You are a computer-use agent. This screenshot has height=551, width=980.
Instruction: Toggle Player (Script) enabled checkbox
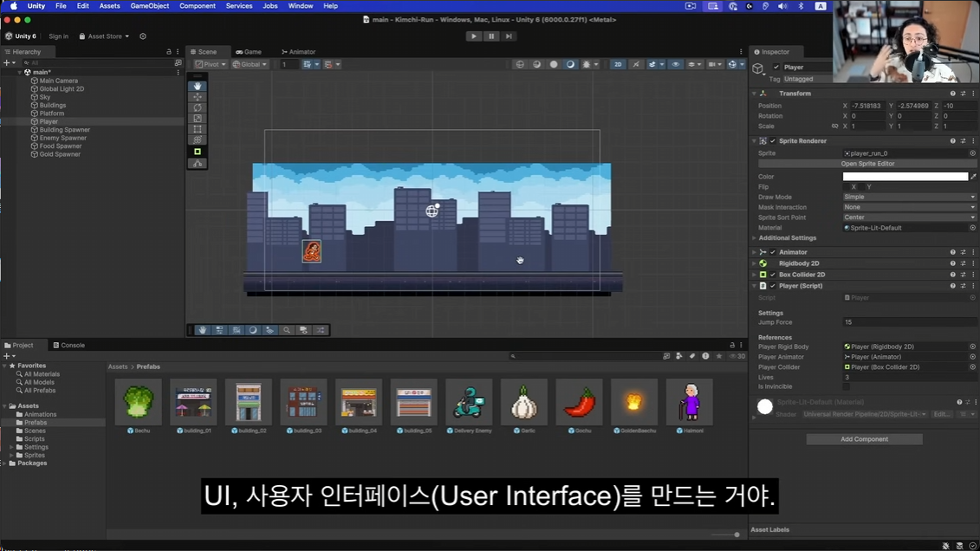(773, 286)
